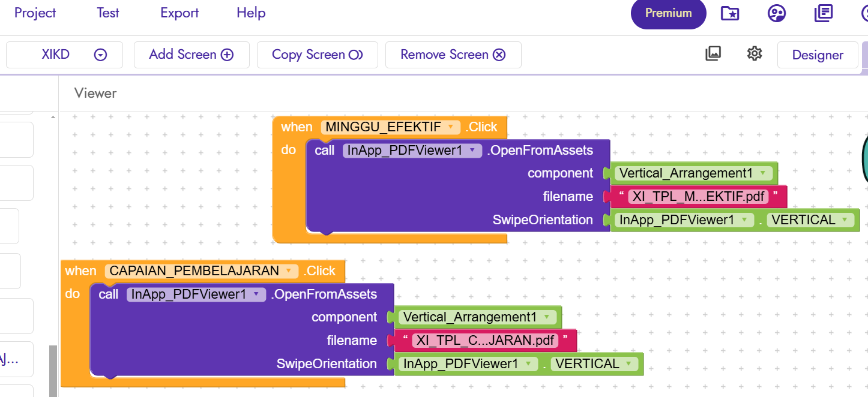Open the VERTICAL dropdown in MINGGU_EFEKTIF block
Viewport: 868px width, 397px height.
coord(810,220)
